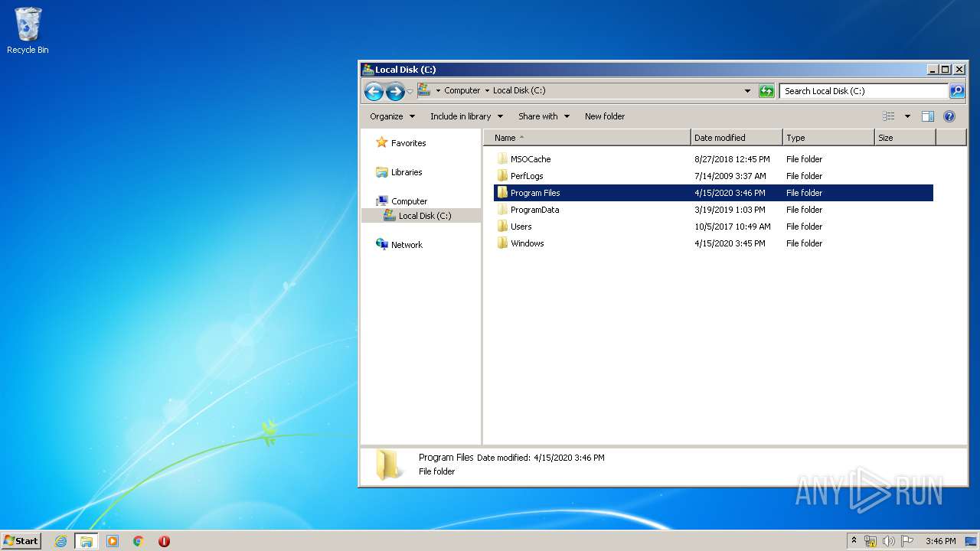Image resolution: width=980 pixels, height=551 pixels.
Task: Launch Google Chrome from the taskbar
Action: click(x=139, y=541)
